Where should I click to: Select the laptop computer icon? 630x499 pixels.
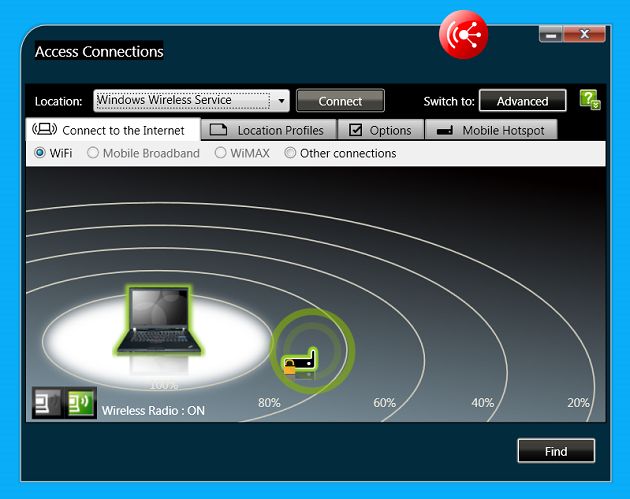click(160, 321)
